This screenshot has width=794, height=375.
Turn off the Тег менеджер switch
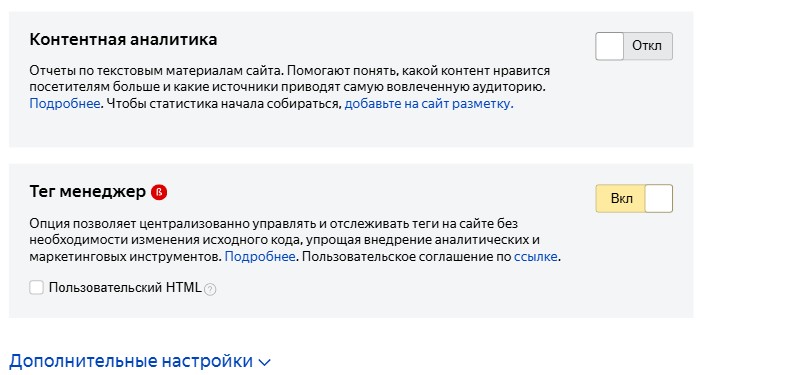634,198
